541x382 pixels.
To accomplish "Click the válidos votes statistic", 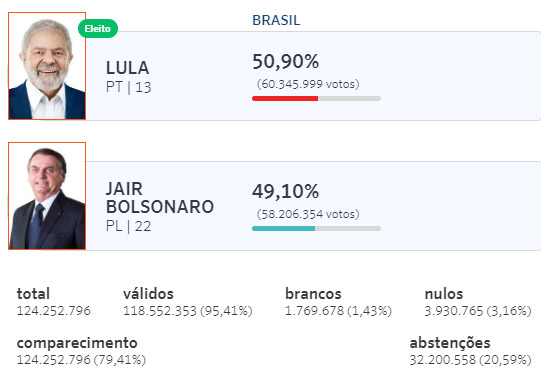I will coord(188,302).
